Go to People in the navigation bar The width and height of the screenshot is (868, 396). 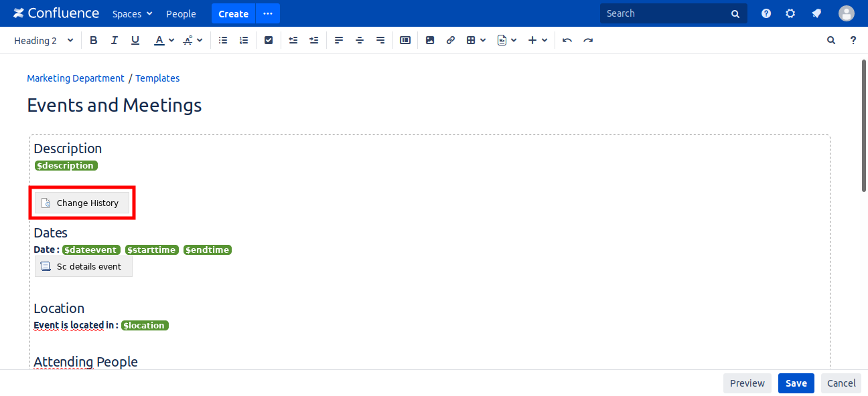181,13
